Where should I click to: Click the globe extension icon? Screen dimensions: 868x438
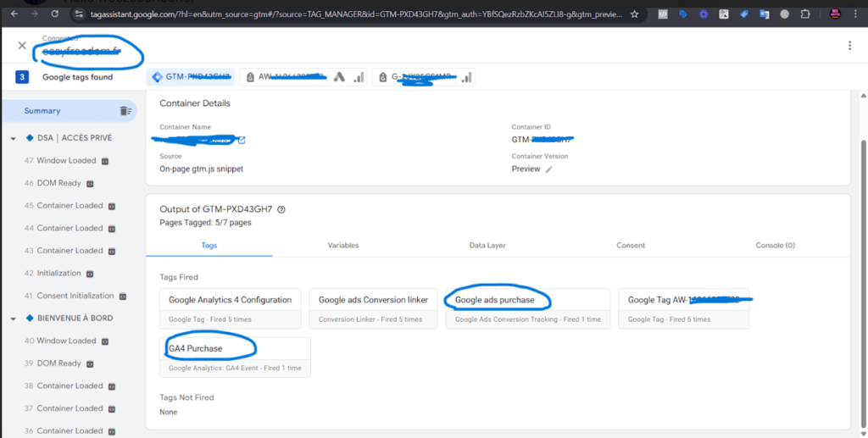784,14
